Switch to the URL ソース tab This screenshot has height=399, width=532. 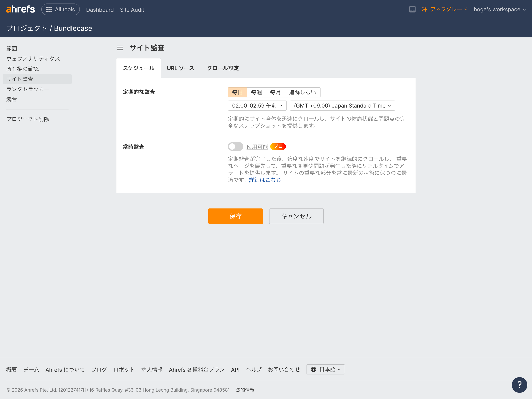pyautogui.click(x=181, y=68)
